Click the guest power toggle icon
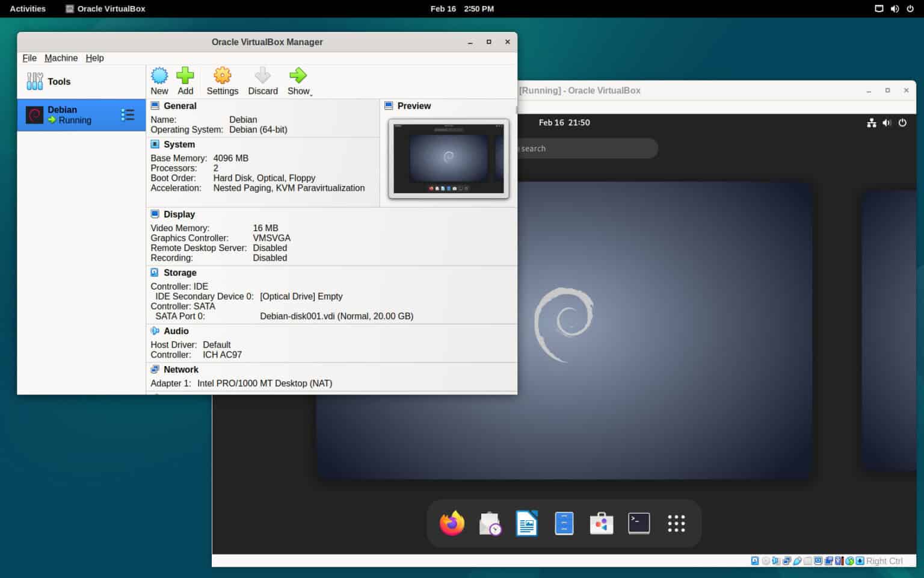The image size is (924, 578). (903, 123)
